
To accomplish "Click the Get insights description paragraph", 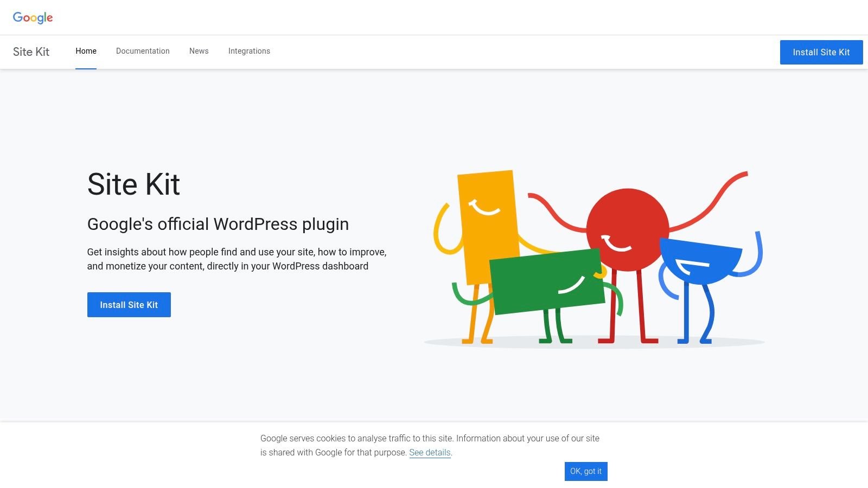I will pos(237,259).
